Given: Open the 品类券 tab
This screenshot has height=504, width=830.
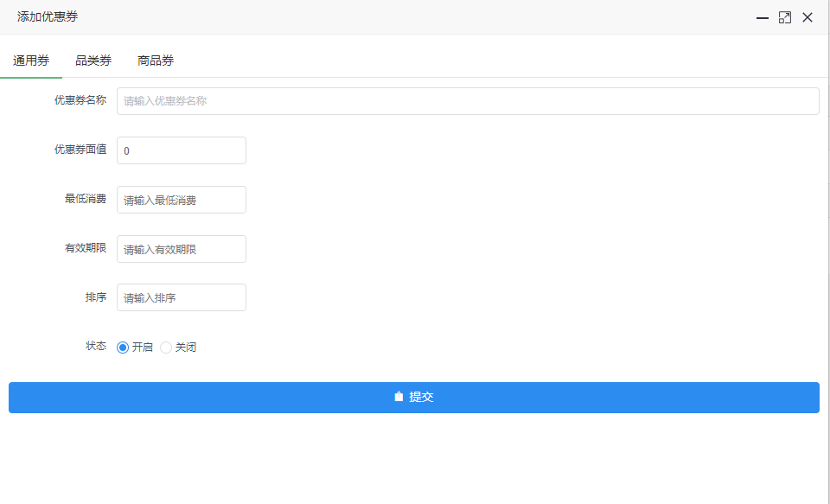Looking at the screenshot, I should (93, 61).
